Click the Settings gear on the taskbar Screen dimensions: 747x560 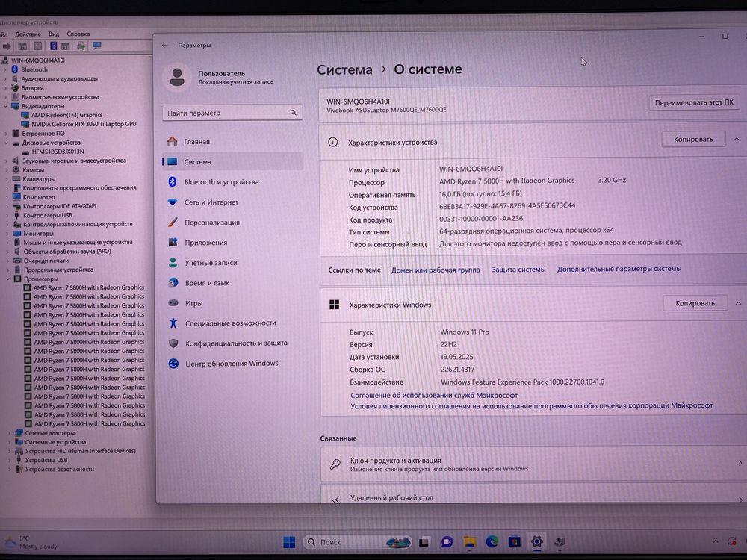pos(537,541)
